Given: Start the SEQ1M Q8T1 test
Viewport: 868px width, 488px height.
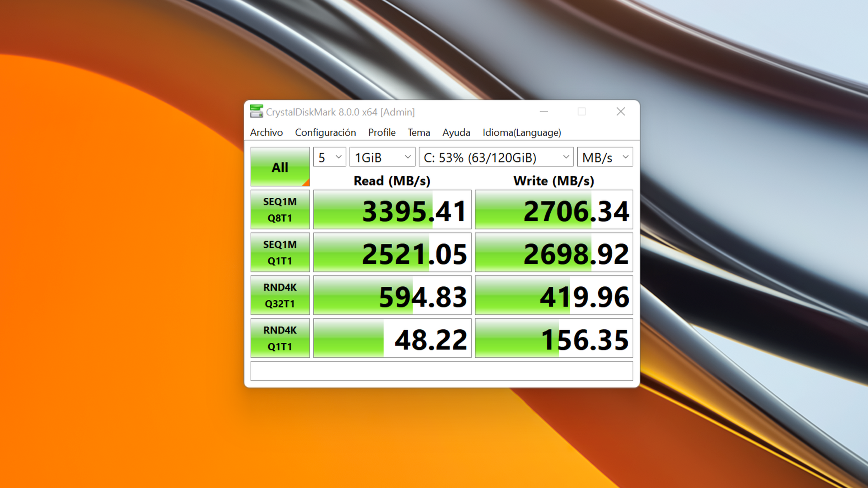Looking at the screenshot, I should pyautogui.click(x=280, y=209).
